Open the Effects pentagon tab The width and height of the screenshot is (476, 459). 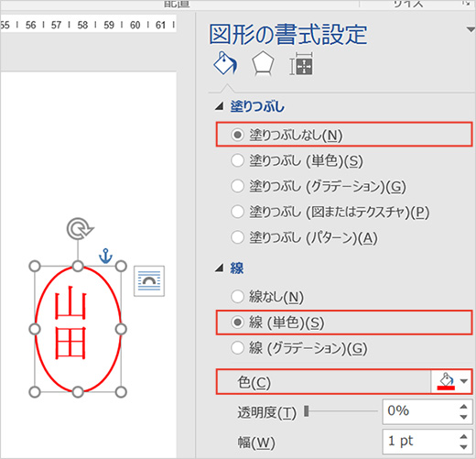[x=263, y=63]
